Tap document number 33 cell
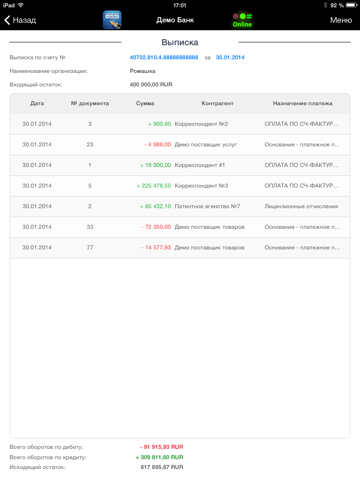Image resolution: width=360 pixels, height=480 pixels. coord(90,227)
